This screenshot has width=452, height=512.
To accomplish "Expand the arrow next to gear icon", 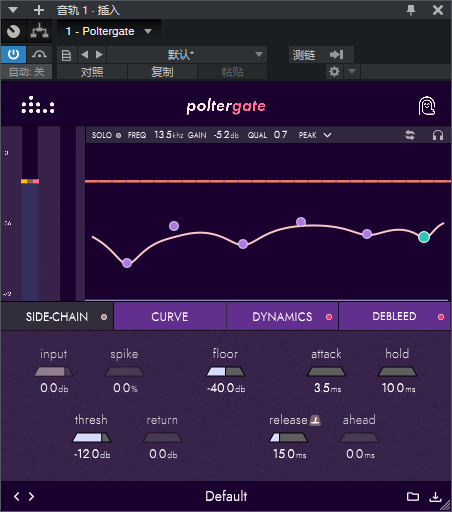I will pyautogui.click(x=352, y=71).
